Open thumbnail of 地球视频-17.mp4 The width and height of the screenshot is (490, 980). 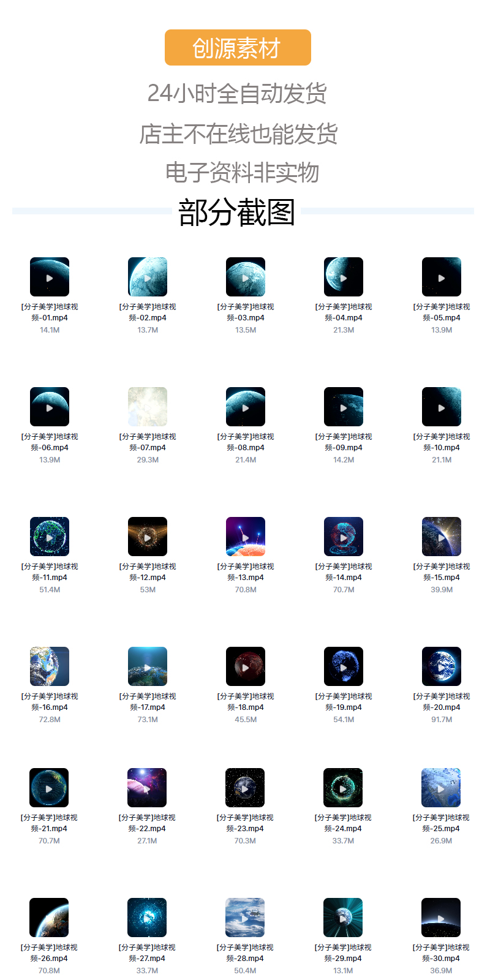pyautogui.click(x=148, y=666)
